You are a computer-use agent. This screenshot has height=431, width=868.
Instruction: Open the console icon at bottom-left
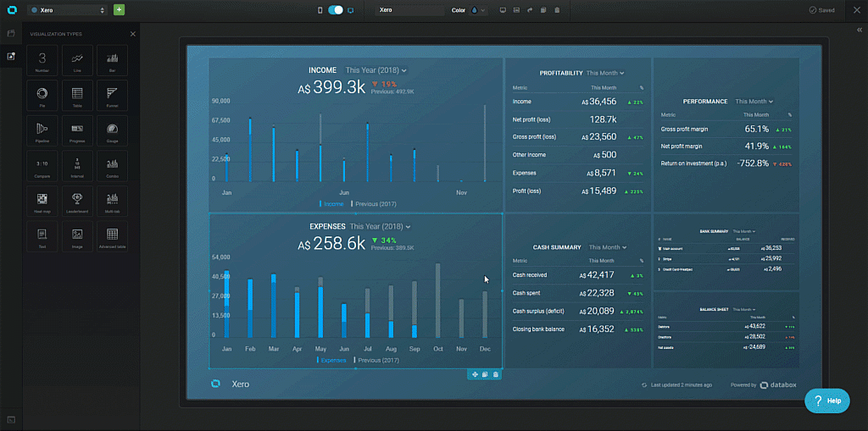point(11,420)
